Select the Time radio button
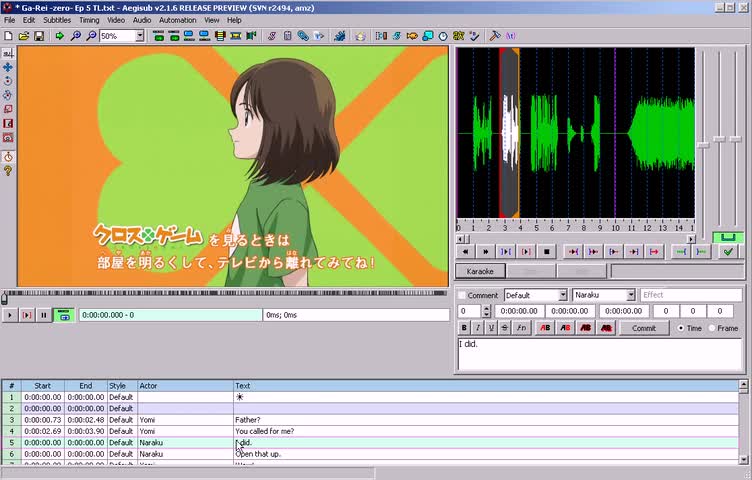 click(x=681, y=328)
